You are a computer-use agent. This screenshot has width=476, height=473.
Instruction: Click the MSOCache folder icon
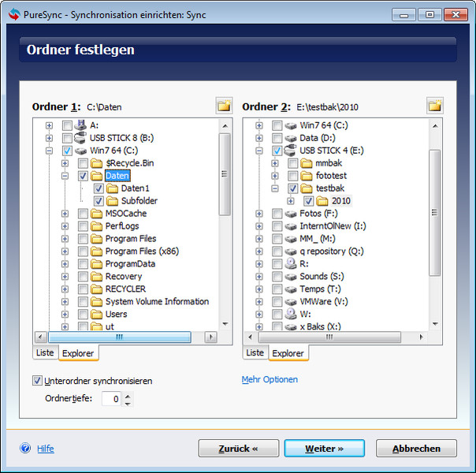pyautogui.click(x=96, y=214)
